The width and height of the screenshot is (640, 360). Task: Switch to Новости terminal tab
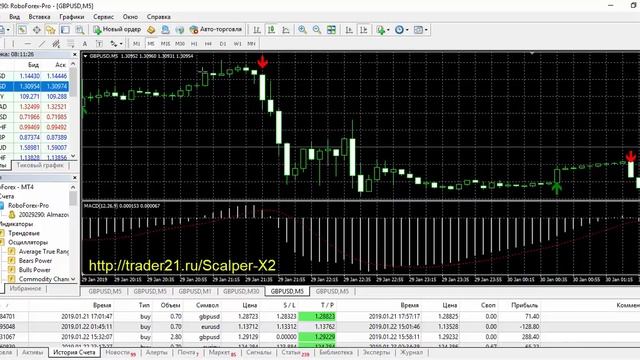pyautogui.click(x=120, y=352)
